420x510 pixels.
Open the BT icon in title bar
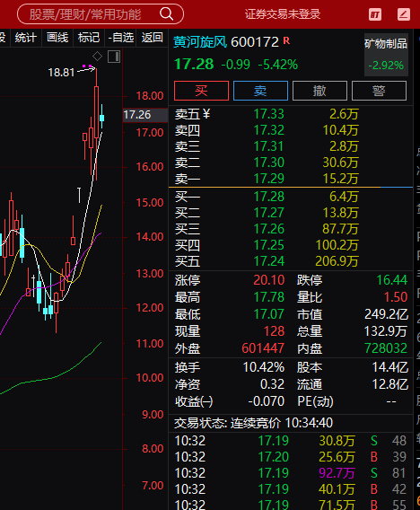click(x=375, y=14)
